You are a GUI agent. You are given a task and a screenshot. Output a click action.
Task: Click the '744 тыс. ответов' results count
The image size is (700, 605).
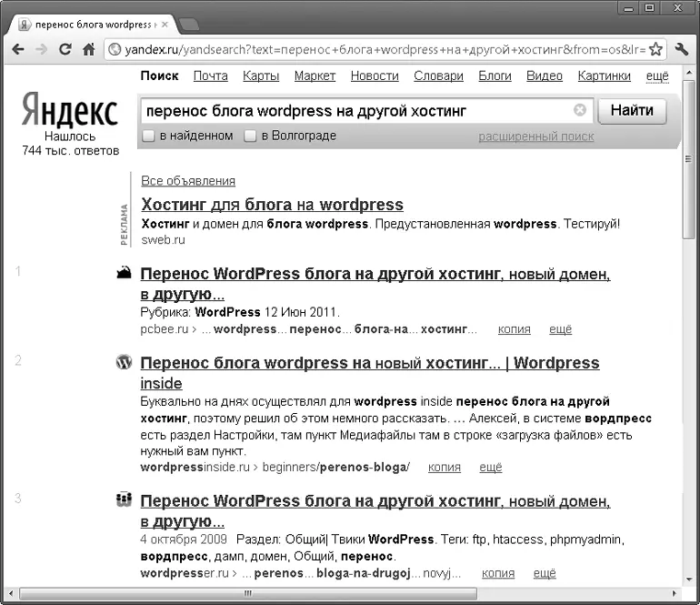click(71, 151)
